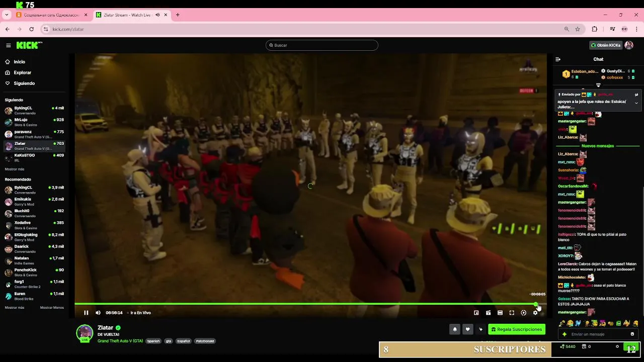The height and width of the screenshot is (362, 644).
Task: Open Xodalive recommended channel
Action: tap(34, 225)
